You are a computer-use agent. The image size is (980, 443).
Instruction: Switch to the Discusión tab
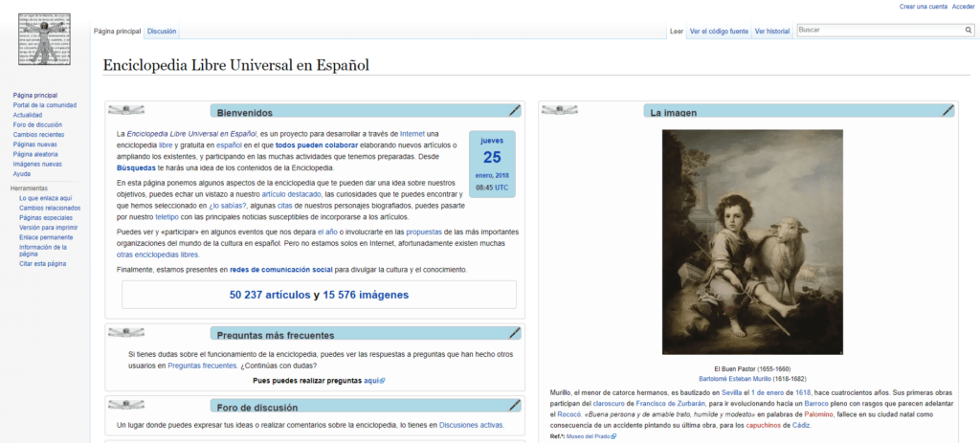[162, 32]
